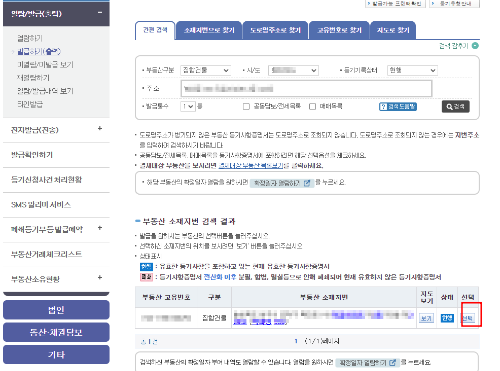500x371 pixels.
Task: Click 보기 map view button in the result row
Action: (x=426, y=319)
